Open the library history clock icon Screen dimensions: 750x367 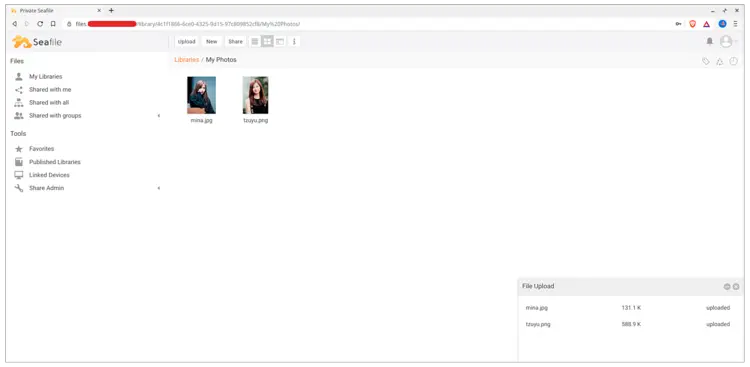pos(733,61)
